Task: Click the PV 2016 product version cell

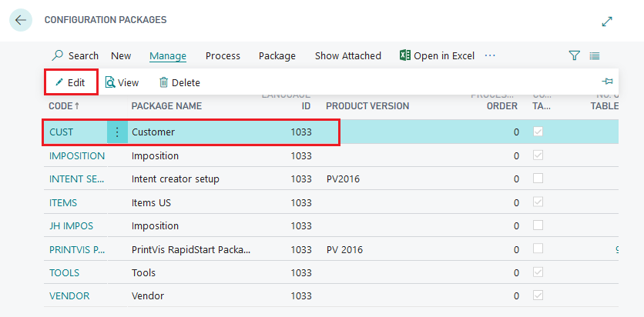Action: click(x=344, y=249)
